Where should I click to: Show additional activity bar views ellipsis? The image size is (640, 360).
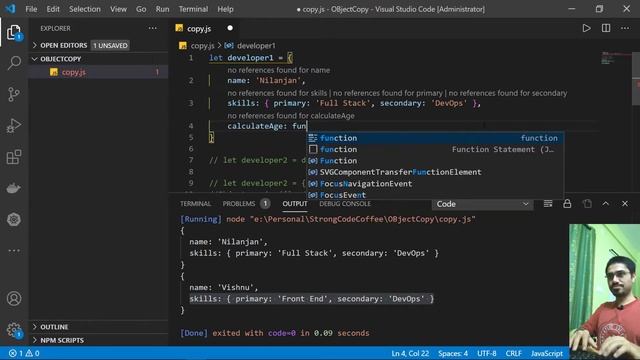(x=14, y=250)
